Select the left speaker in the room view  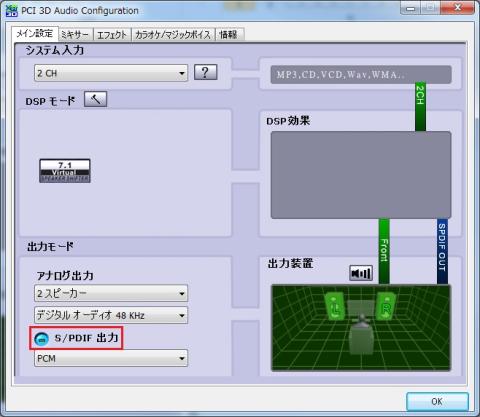tap(335, 306)
